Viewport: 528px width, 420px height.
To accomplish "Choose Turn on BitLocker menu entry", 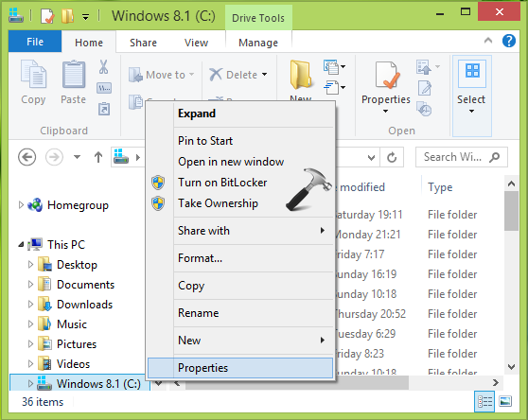I will point(240,183).
